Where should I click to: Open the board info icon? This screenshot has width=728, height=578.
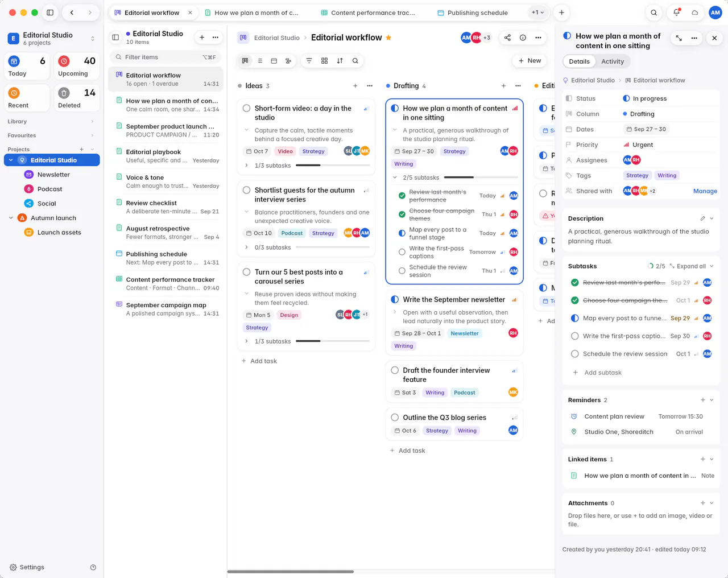point(523,38)
